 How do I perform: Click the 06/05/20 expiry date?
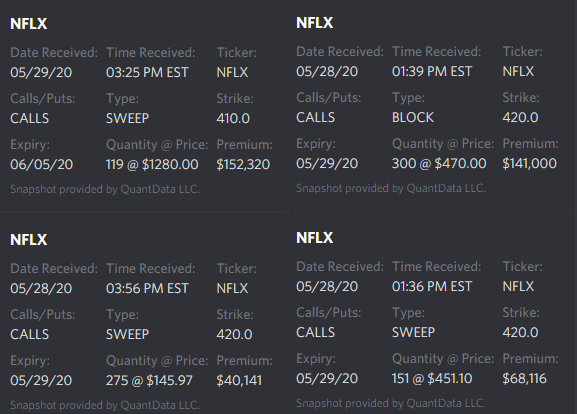42,164
